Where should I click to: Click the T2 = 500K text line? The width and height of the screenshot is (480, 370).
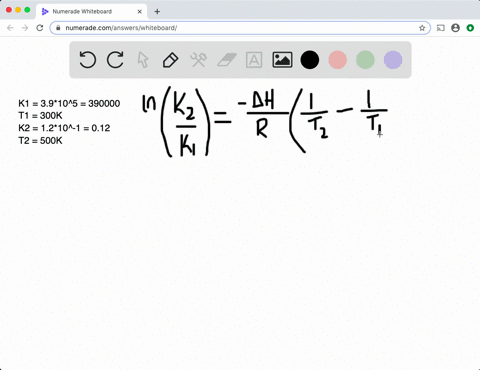tap(40, 141)
